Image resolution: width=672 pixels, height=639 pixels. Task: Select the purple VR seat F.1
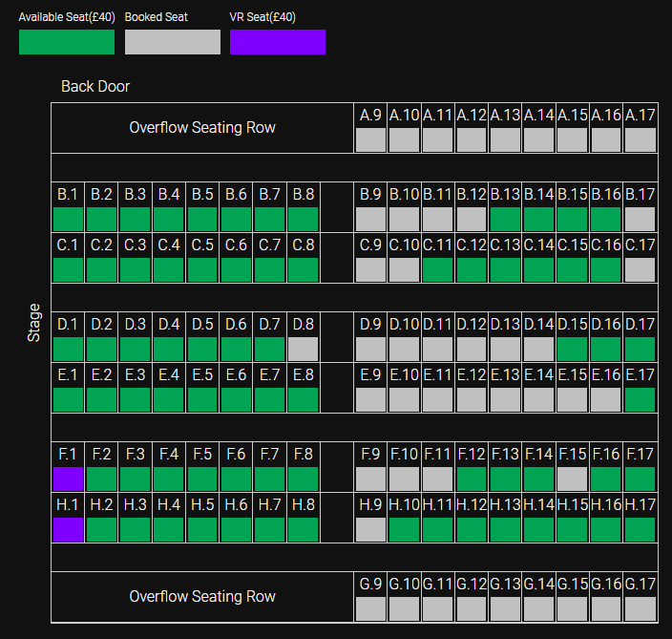(68, 478)
